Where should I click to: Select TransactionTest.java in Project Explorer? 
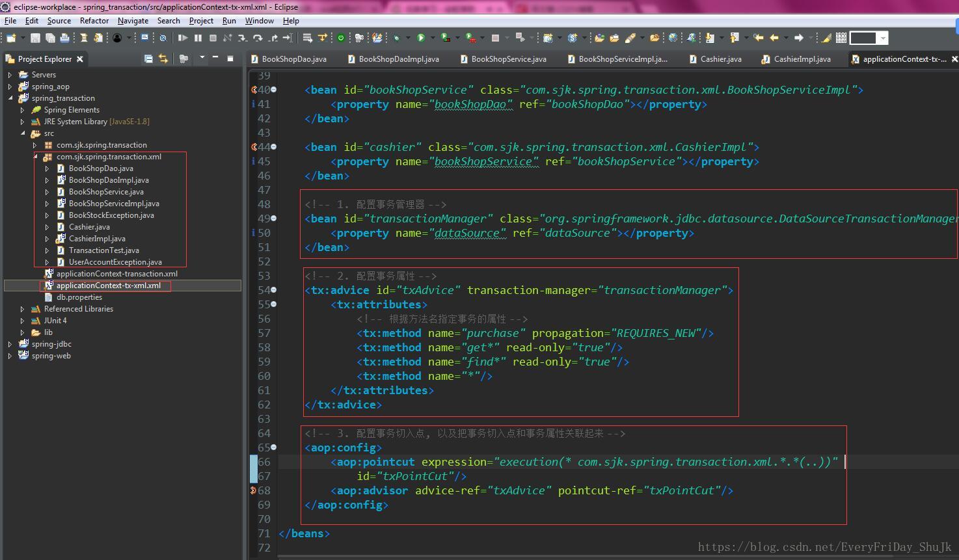coord(104,250)
